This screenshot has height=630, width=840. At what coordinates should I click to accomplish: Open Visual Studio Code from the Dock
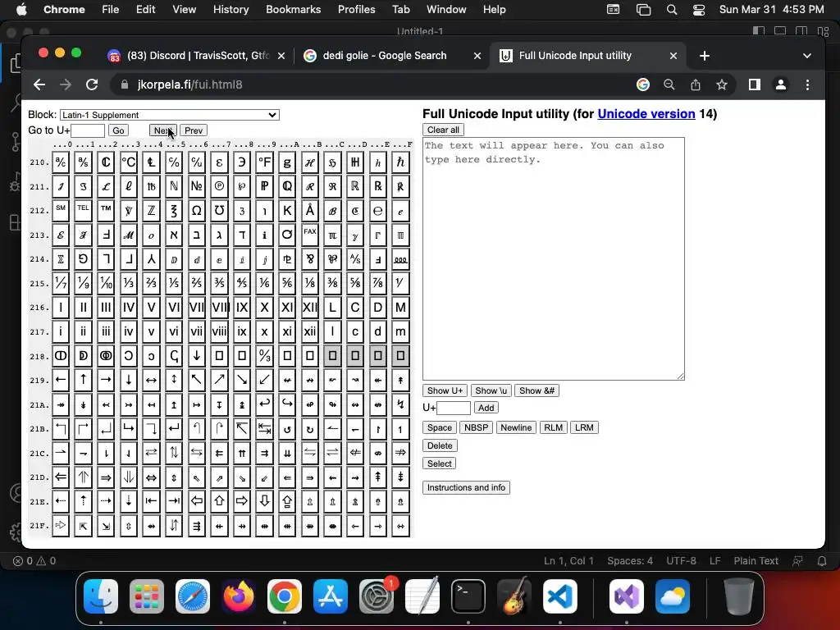pos(559,596)
